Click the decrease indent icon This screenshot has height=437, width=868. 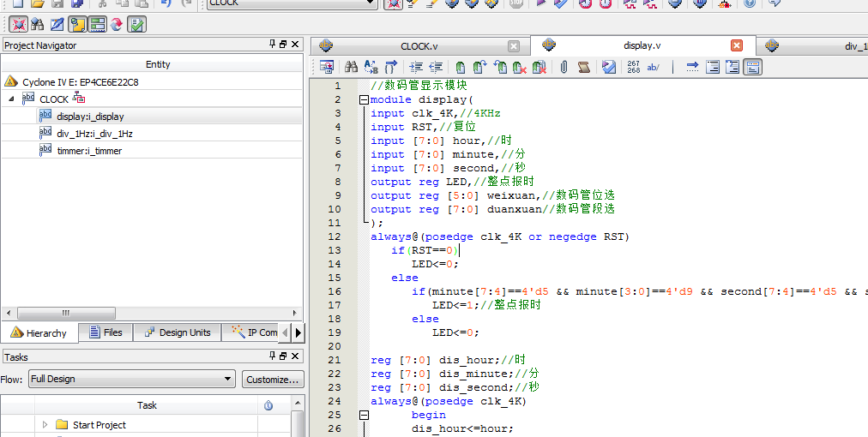[436, 67]
